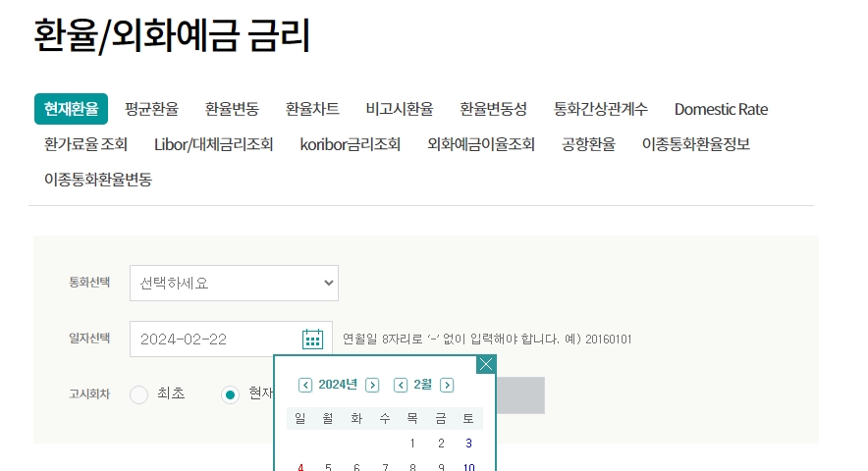Open the 평균환율 tab
The width and height of the screenshot is (868, 471).
[151, 109]
